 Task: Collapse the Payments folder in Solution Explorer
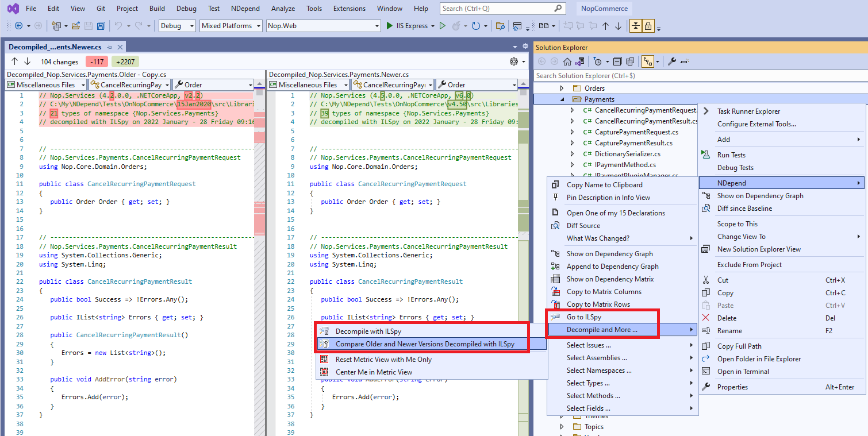coord(562,99)
